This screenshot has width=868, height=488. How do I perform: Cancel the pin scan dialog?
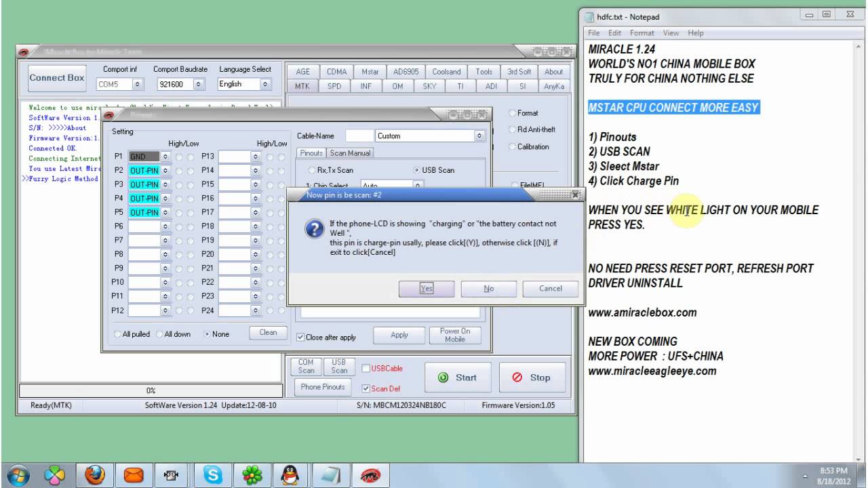[551, 288]
